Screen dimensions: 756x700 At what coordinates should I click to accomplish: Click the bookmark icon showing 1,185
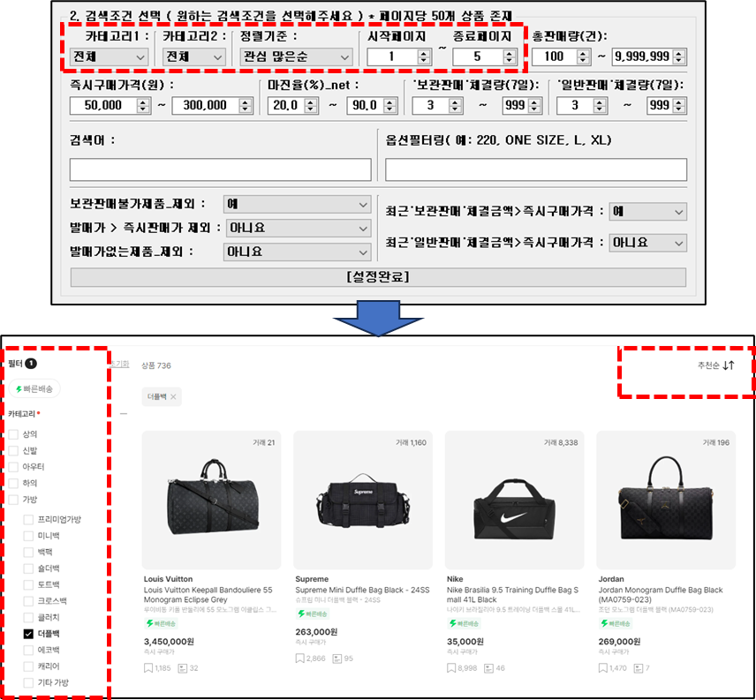[x=148, y=668]
